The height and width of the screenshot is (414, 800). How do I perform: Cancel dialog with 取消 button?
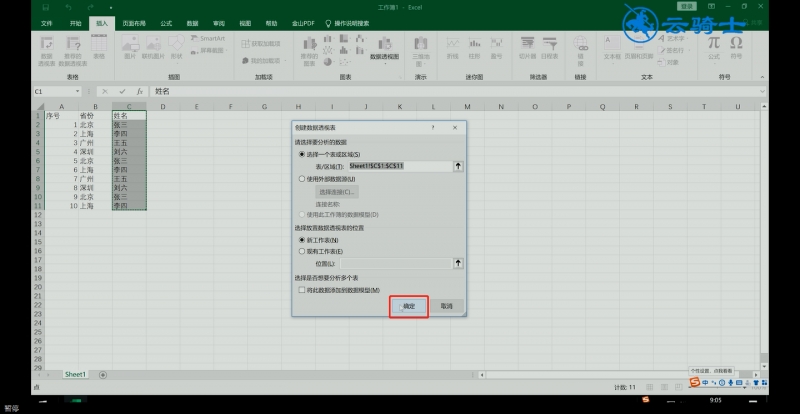pyautogui.click(x=446, y=306)
